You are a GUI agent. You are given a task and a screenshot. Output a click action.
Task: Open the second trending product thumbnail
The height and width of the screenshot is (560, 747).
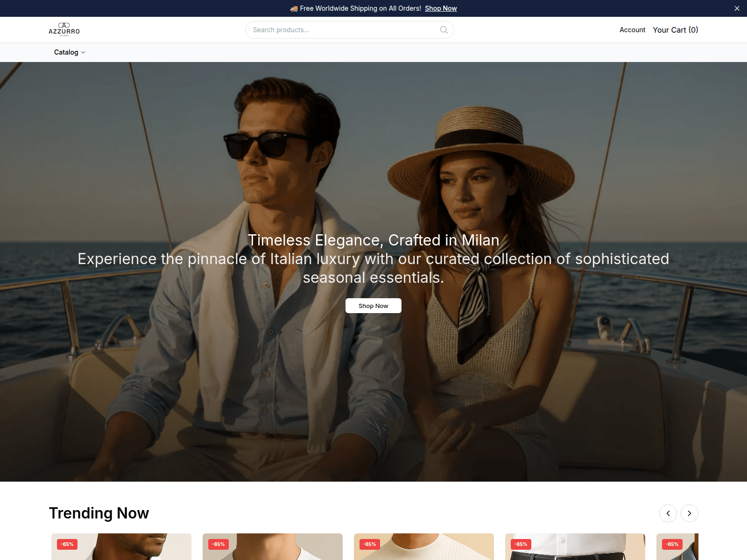(273, 547)
